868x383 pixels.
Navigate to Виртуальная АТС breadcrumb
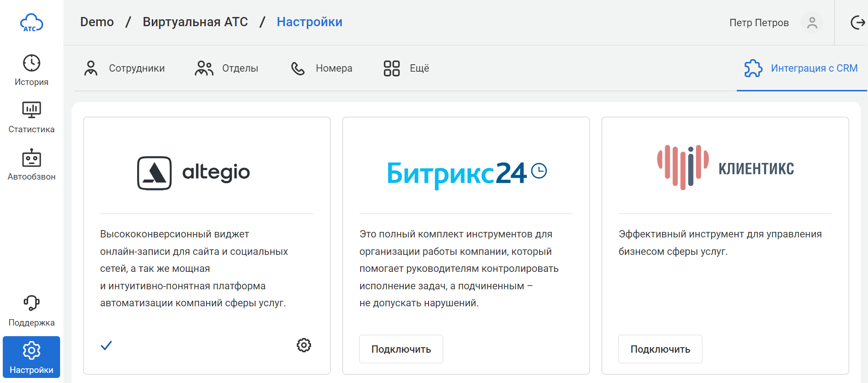[195, 22]
